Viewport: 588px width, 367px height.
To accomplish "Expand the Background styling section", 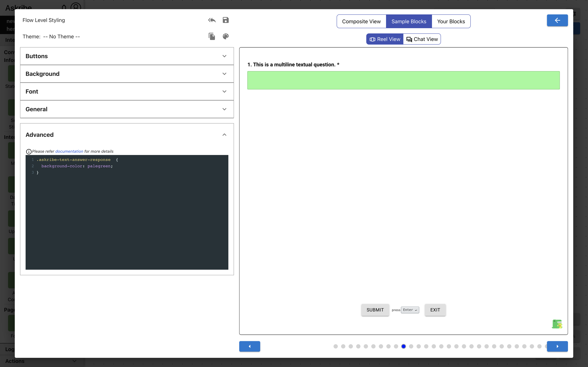I will tap(127, 74).
